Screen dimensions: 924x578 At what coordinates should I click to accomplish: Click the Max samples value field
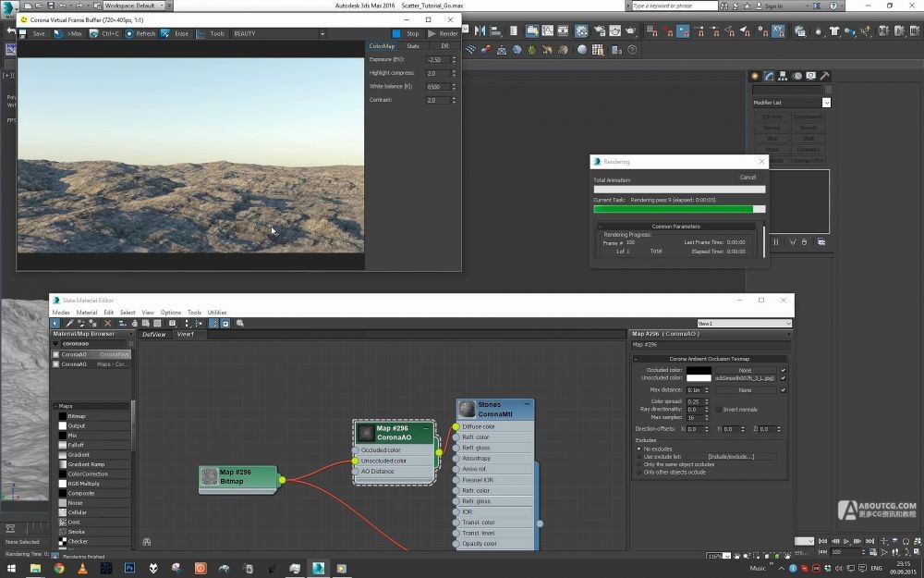694,418
